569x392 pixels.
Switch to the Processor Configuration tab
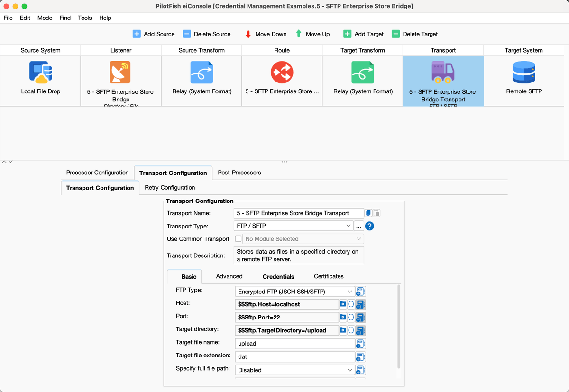pos(98,173)
